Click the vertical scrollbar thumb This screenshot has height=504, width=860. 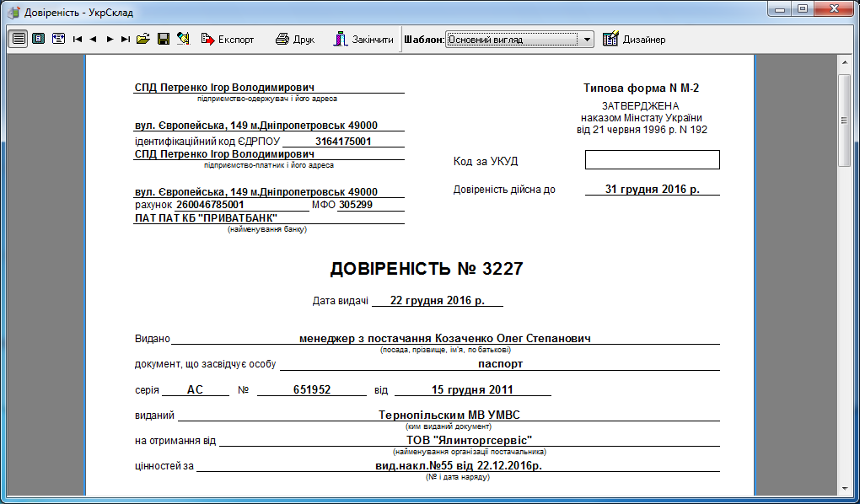pyautogui.click(x=844, y=121)
